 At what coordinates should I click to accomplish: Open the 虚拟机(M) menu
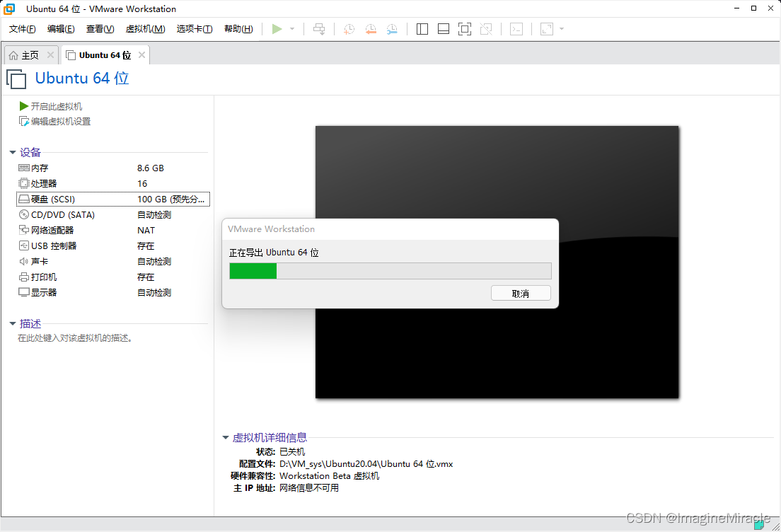146,29
